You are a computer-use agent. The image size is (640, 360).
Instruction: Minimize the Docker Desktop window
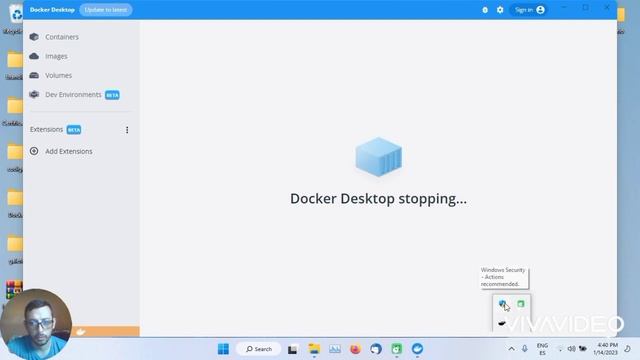tap(564, 8)
